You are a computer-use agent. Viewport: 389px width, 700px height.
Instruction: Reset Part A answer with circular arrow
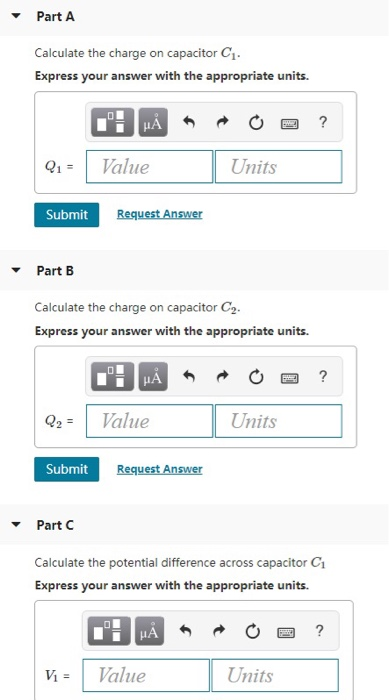[x=255, y=122]
